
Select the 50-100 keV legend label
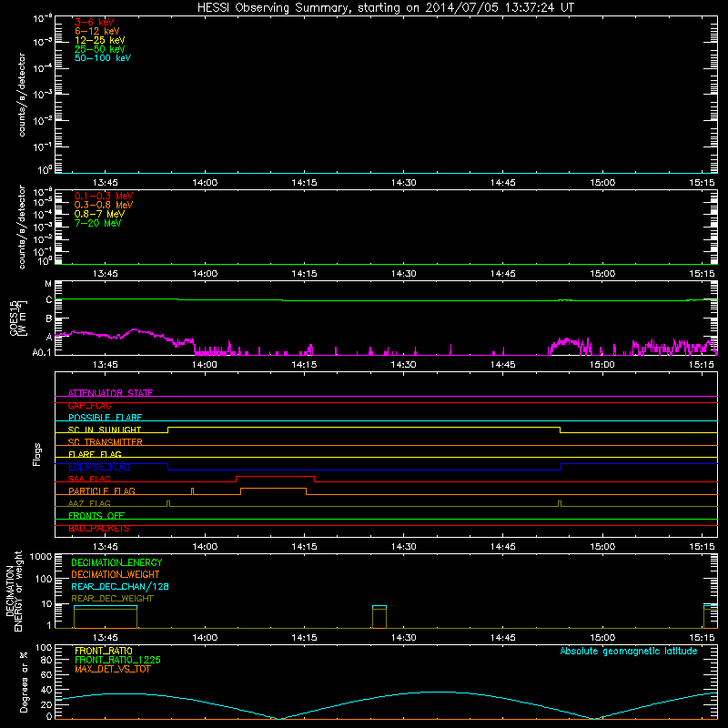click(x=103, y=58)
